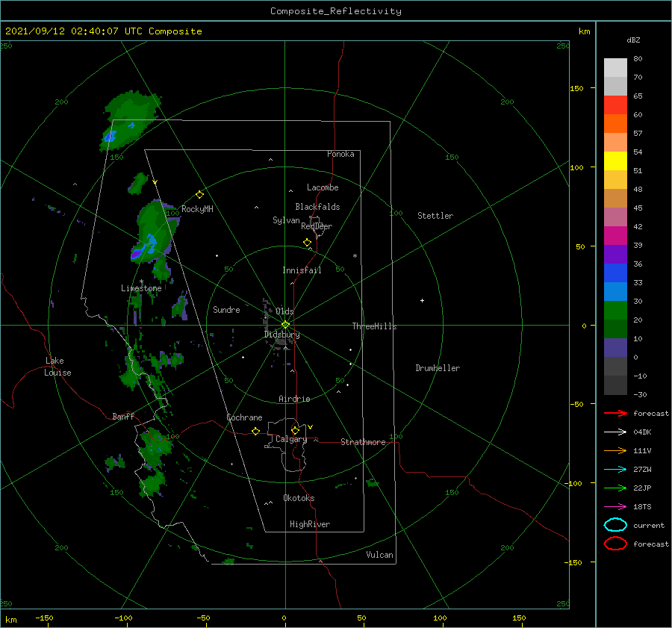
Task: Click the RockyMH label
Action: tap(197, 209)
